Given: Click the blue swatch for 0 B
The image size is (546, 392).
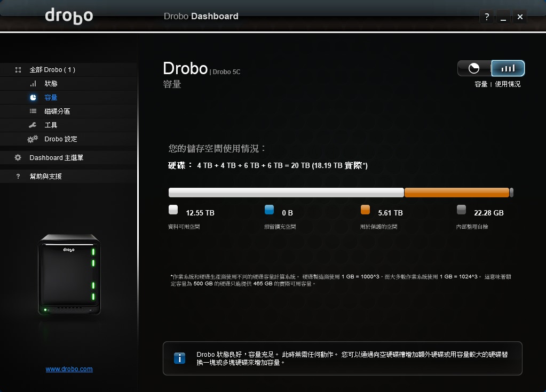Looking at the screenshot, I should (x=269, y=210).
